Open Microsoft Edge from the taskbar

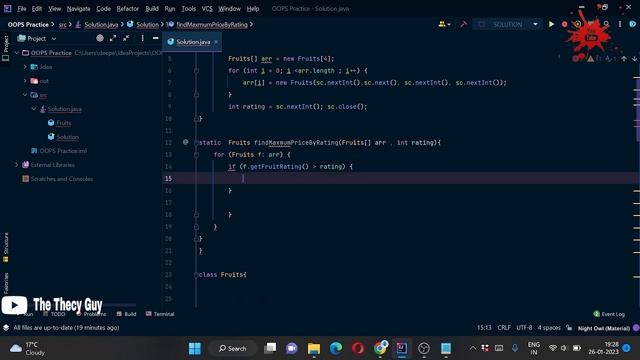pyautogui.click(x=336, y=348)
